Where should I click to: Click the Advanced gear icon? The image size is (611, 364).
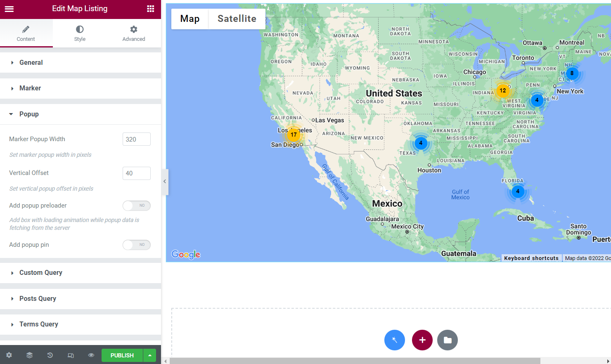click(x=134, y=29)
